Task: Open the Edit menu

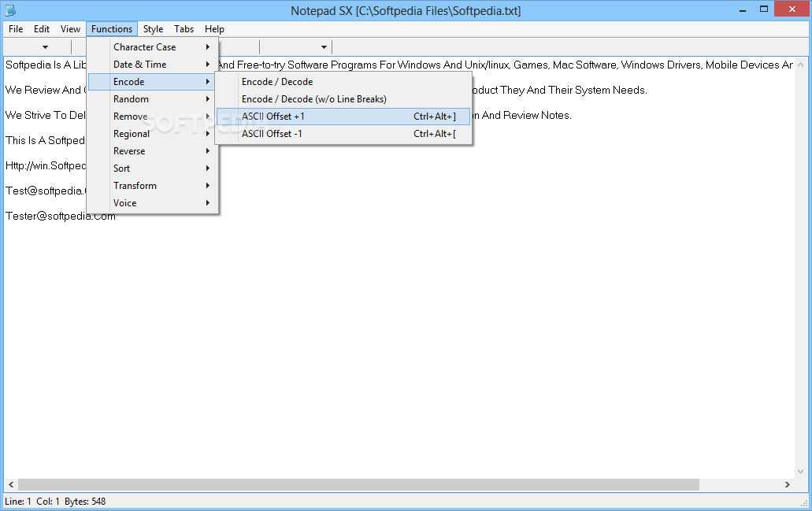Action: point(42,29)
